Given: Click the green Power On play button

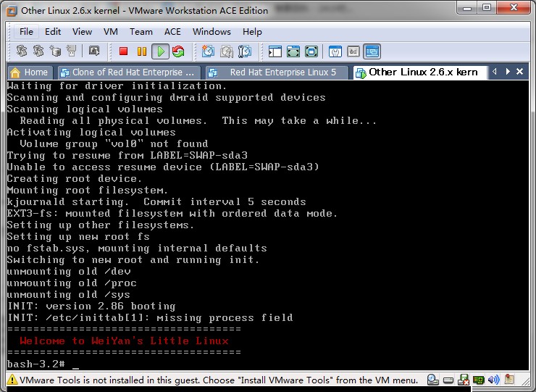Looking at the screenshot, I should pyautogui.click(x=160, y=51).
